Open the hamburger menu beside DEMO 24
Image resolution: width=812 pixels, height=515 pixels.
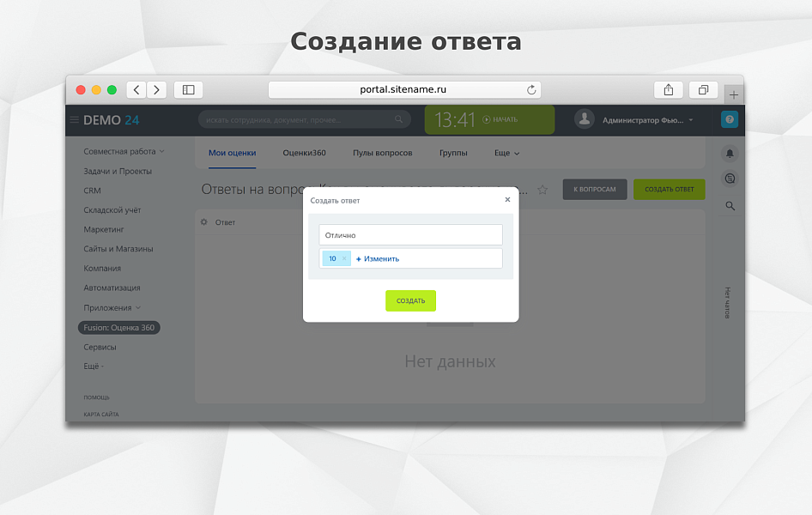coord(76,120)
